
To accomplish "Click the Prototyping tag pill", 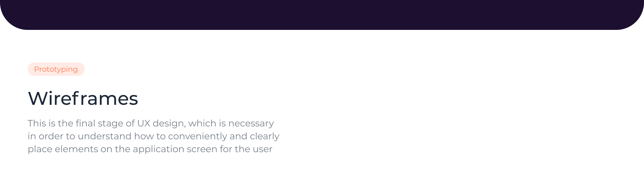I will [56, 69].
